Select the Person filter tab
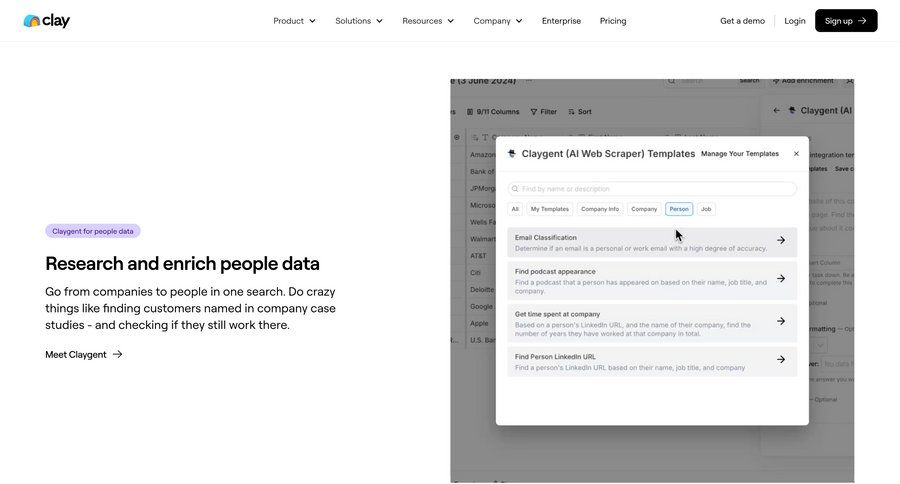The height and width of the screenshot is (484, 900). [679, 209]
